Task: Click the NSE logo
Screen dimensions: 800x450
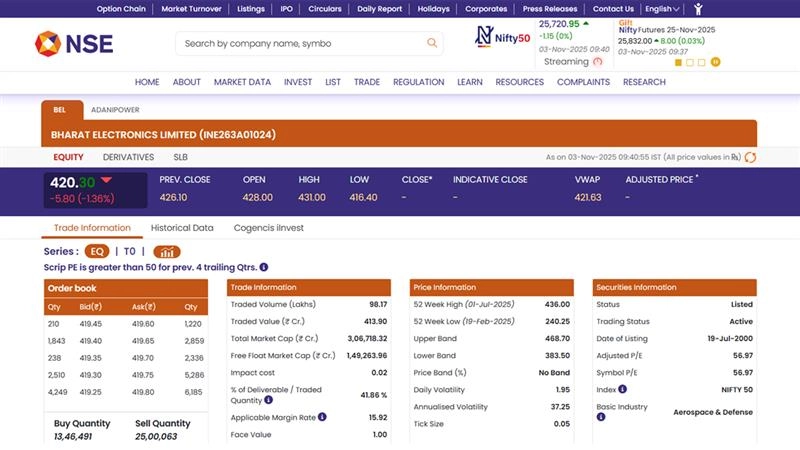Action: click(74, 44)
